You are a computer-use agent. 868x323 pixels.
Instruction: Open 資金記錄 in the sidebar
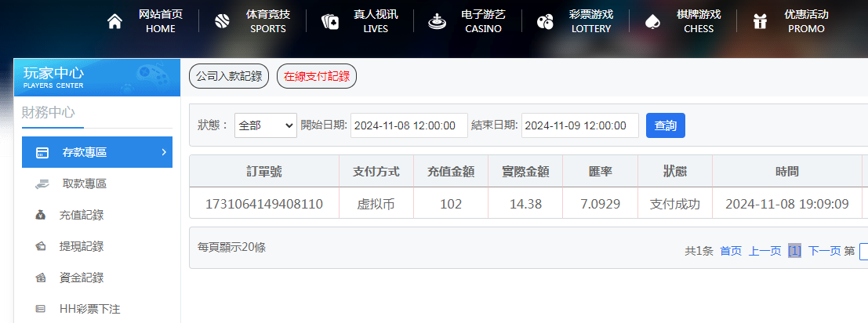[82, 278]
